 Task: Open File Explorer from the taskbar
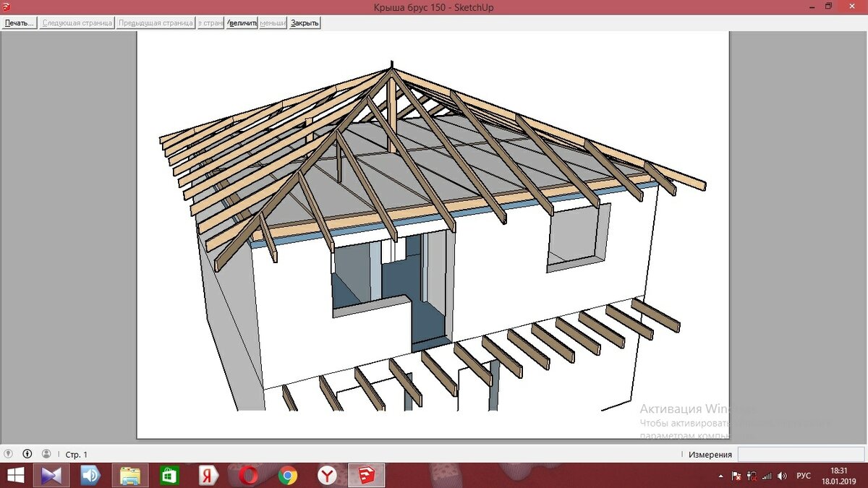click(x=130, y=476)
